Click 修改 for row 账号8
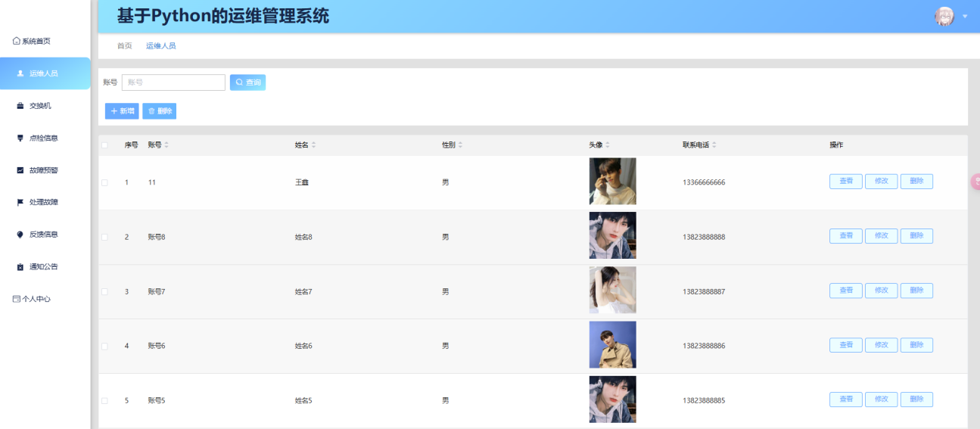This screenshot has height=429, width=980. click(882, 236)
